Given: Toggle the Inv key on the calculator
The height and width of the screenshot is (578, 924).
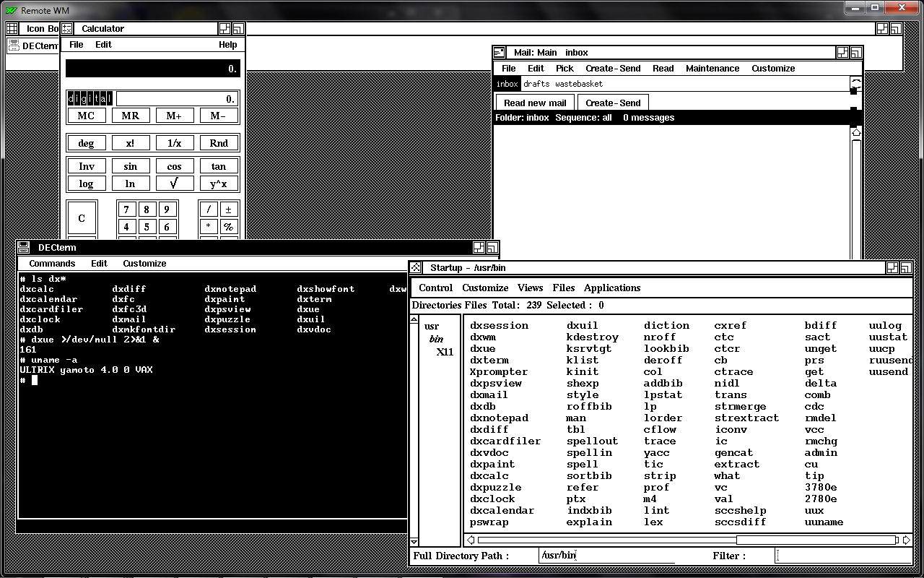Looking at the screenshot, I should [x=86, y=166].
